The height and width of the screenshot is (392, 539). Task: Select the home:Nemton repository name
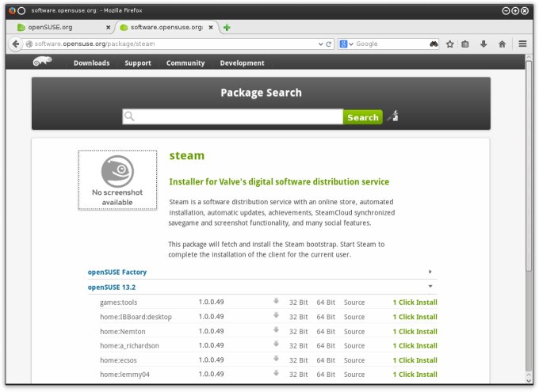click(x=123, y=332)
